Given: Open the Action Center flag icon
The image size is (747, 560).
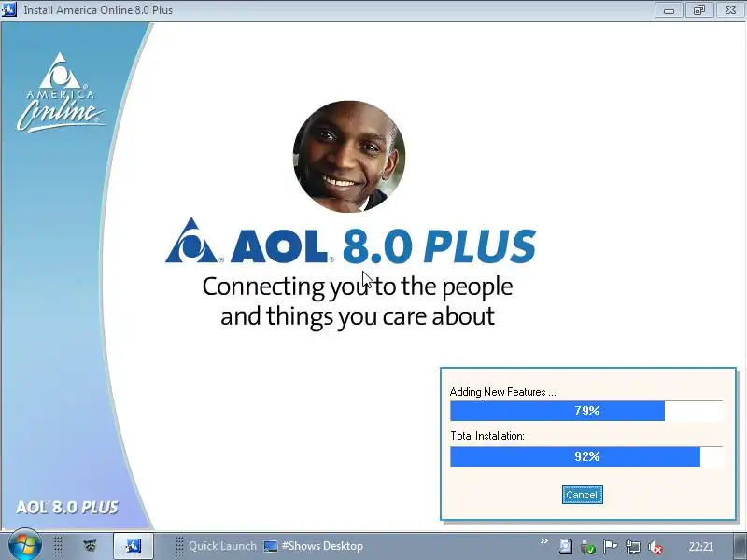Looking at the screenshot, I should pyautogui.click(x=610, y=547).
